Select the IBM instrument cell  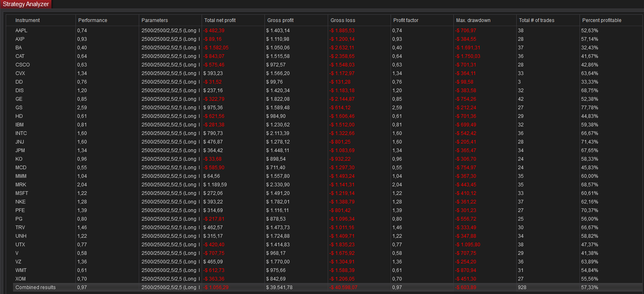20,125
